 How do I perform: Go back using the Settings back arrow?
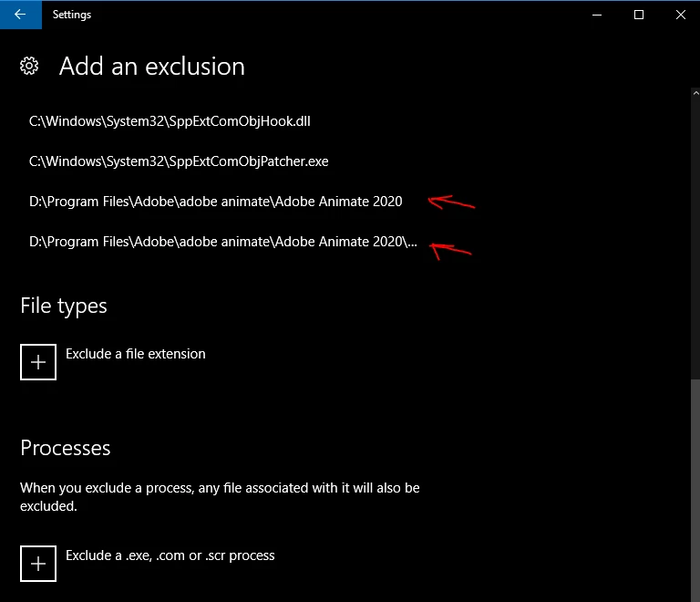(x=21, y=15)
